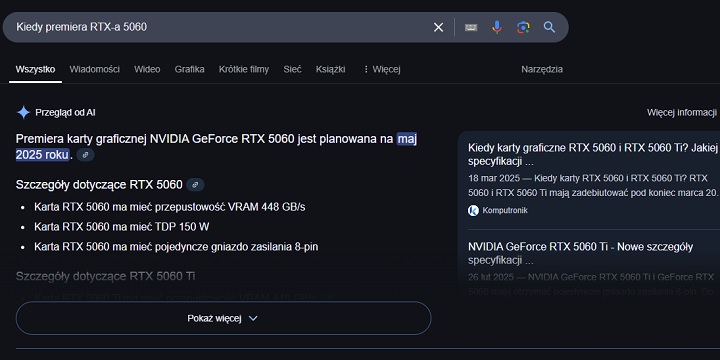The width and height of the screenshot is (720, 360).
Task: Search by image with Google Lens icon
Action: pos(523,28)
